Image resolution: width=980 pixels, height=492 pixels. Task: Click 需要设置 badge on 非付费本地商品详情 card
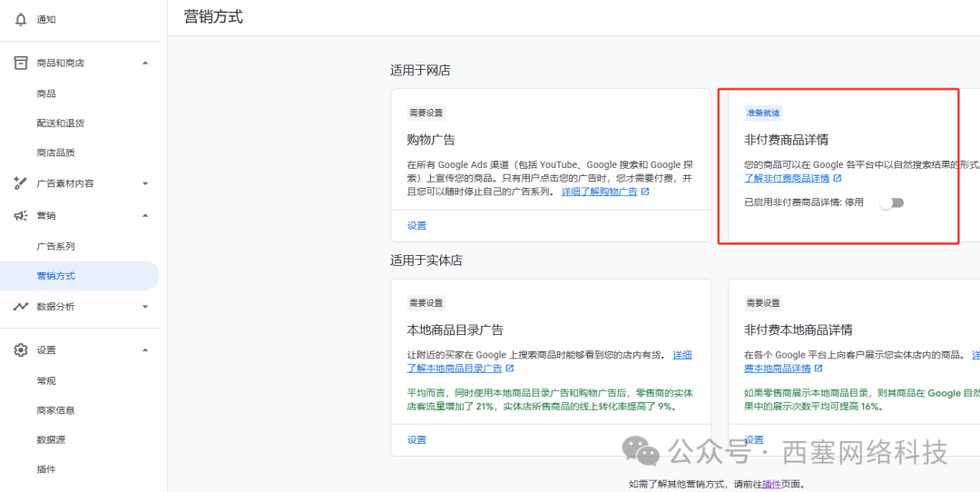[763, 303]
